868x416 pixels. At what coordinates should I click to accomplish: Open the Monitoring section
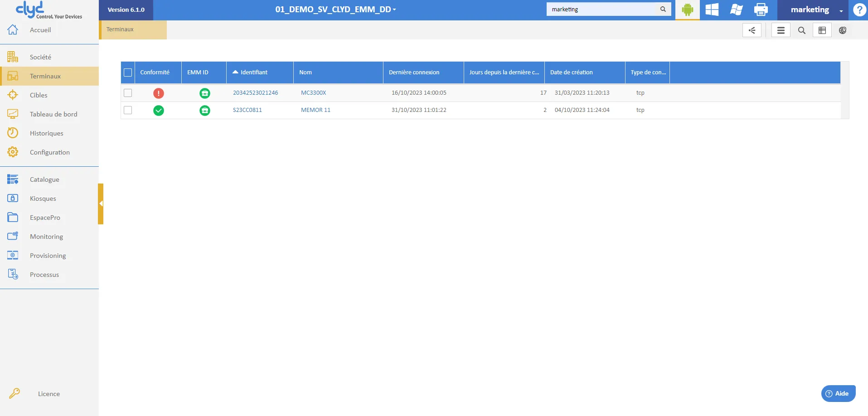tap(49, 237)
